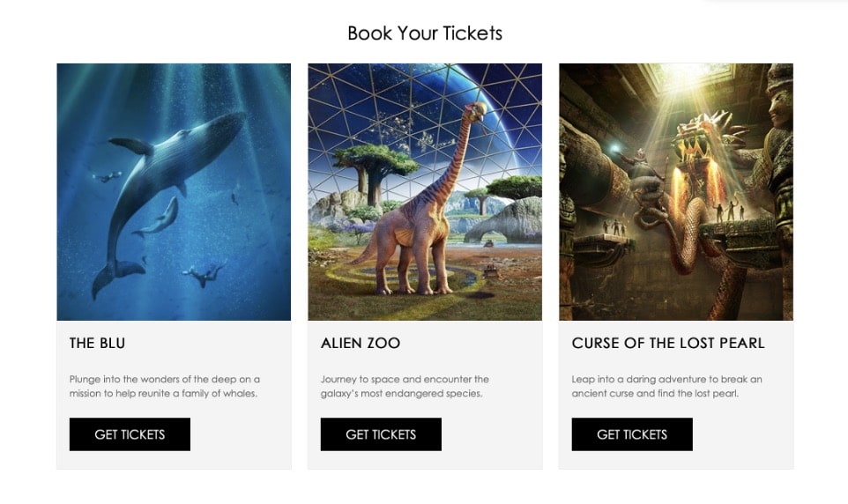Click the ALIEN ZOO title
This screenshot has height=504, width=848.
[x=361, y=344]
